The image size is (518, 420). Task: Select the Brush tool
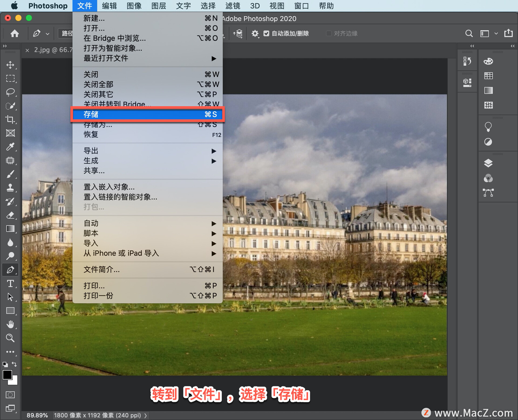point(10,174)
